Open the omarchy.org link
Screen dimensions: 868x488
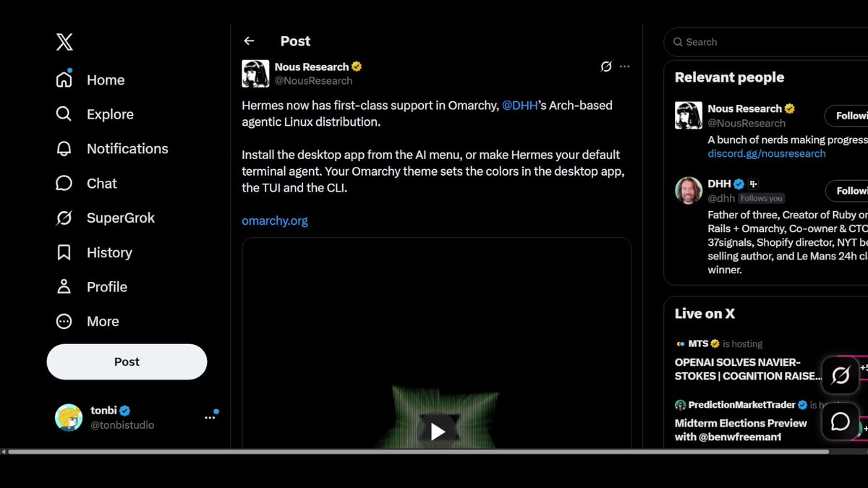275,221
